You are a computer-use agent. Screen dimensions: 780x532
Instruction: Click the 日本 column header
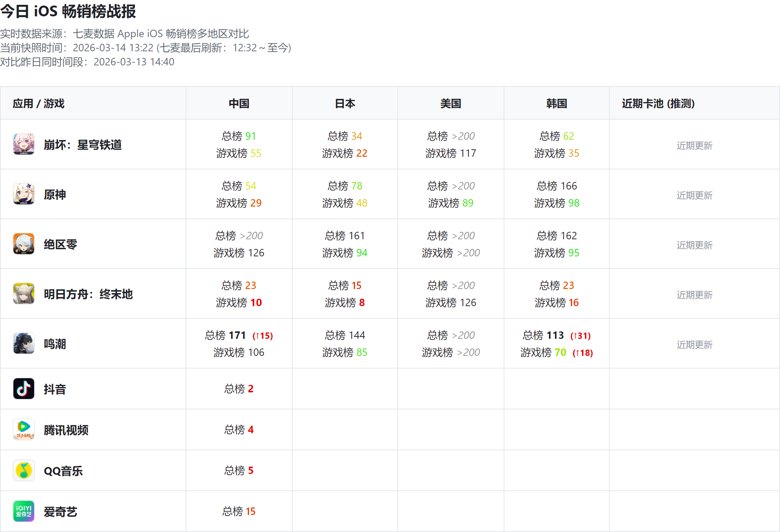coord(345,103)
